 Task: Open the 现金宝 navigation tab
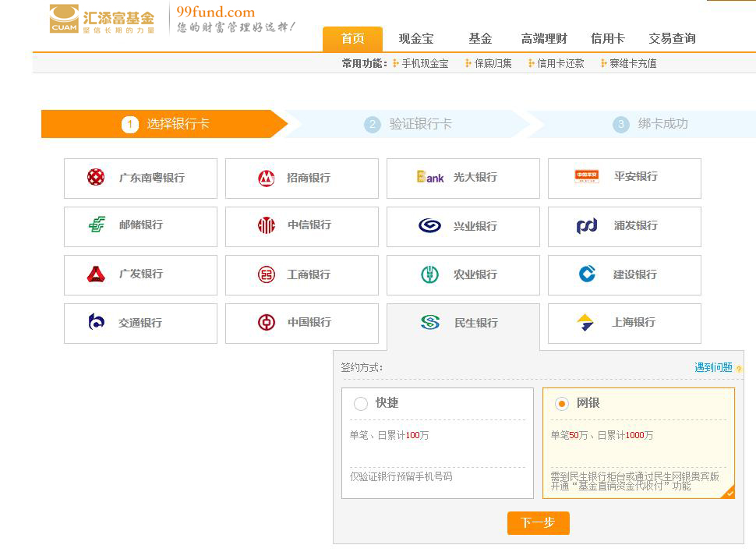(415, 39)
